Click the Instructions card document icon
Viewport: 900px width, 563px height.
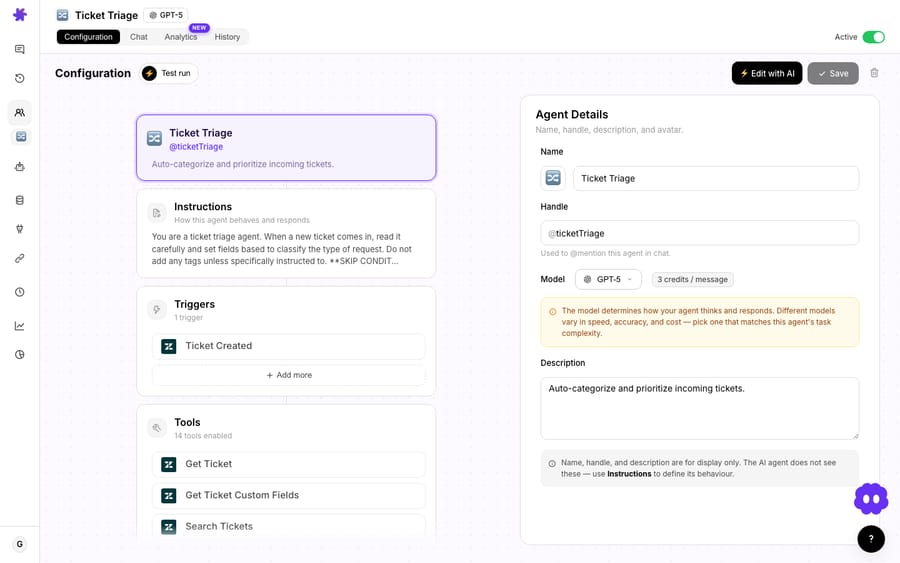[x=157, y=213]
